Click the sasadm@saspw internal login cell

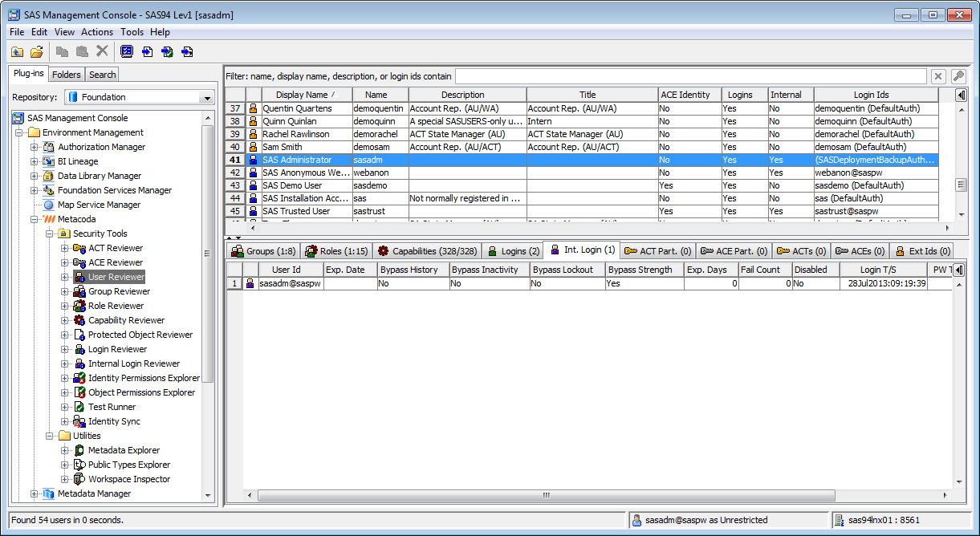tap(291, 283)
